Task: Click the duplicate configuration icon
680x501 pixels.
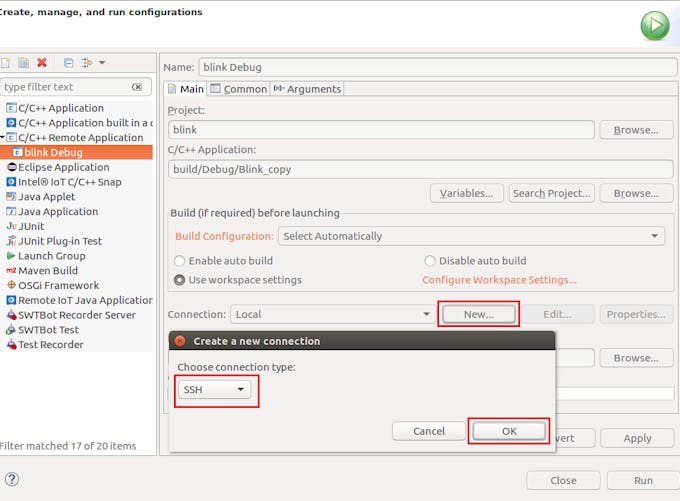Action: click(x=24, y=63)
